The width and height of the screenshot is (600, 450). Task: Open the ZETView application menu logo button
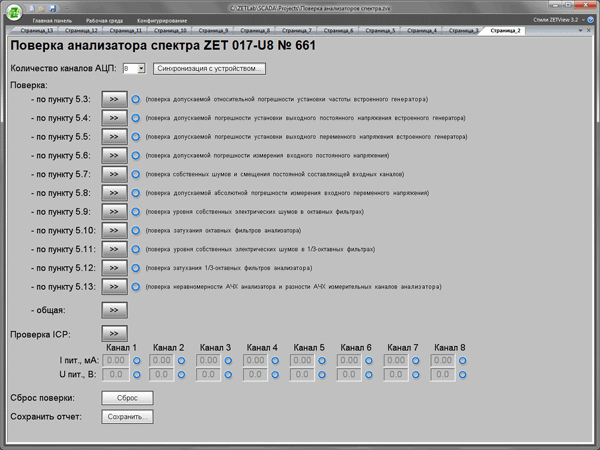(x=14, y=12)
